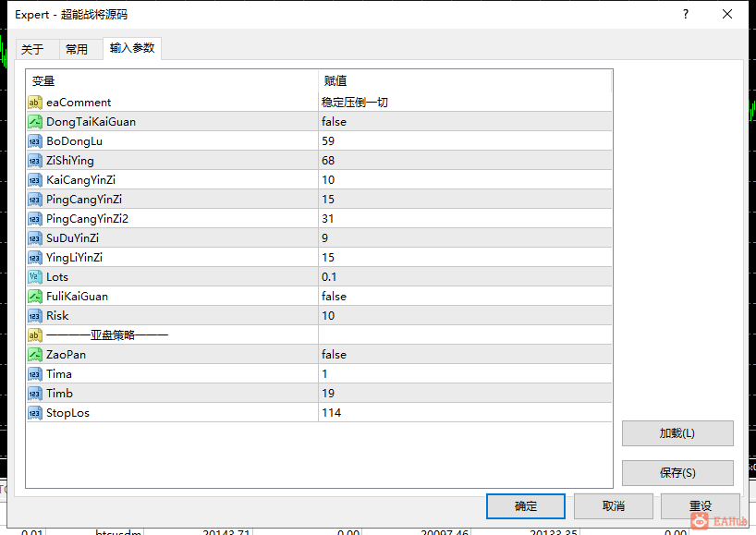Screen dimensions: 756x535
Task: Click the 保存(S) button
Action: 677,473
